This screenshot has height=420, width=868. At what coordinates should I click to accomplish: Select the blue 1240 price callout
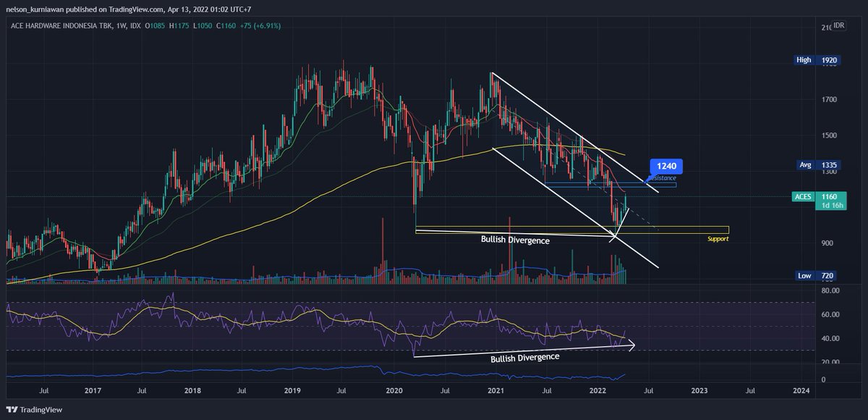pyautogui.click(x=668, y=165)
